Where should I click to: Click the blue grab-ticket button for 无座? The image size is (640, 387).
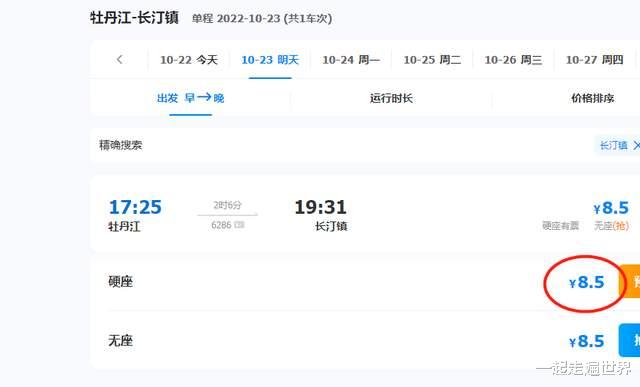[630, 340]
